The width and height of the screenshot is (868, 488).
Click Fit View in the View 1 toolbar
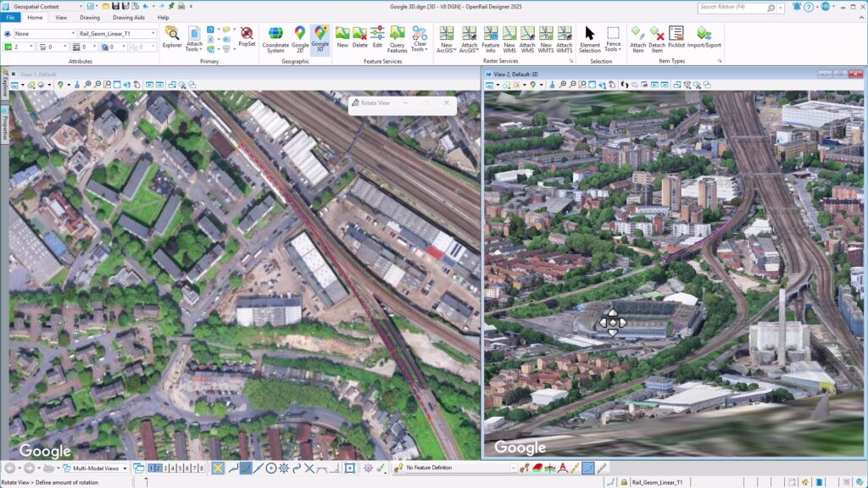click(x=117, y=85)
